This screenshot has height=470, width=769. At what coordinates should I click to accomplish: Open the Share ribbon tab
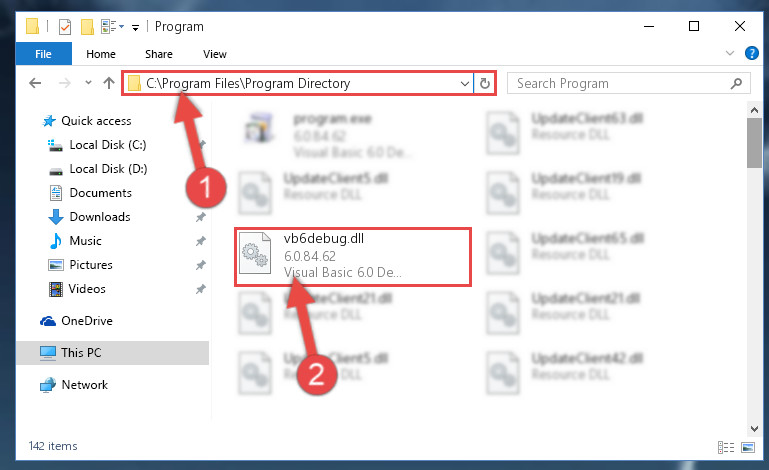(x=158, y=54)
